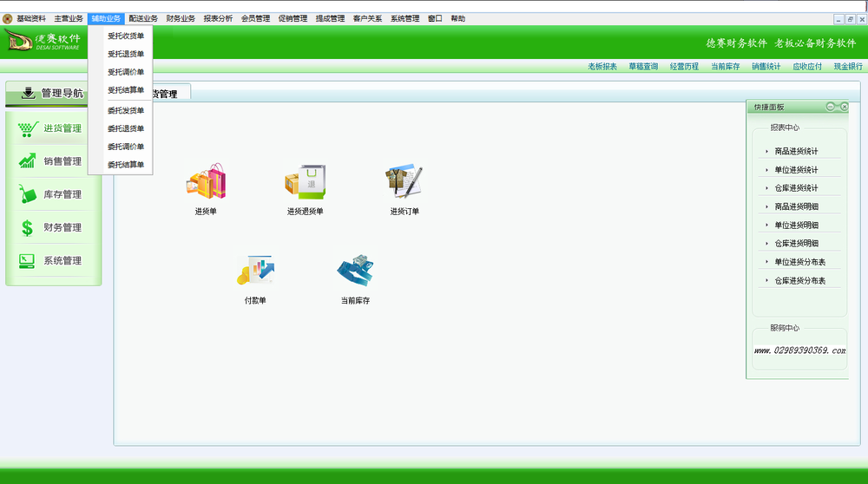
Task: Click the 应收应付 shortcut link
Action: [807, 67]
